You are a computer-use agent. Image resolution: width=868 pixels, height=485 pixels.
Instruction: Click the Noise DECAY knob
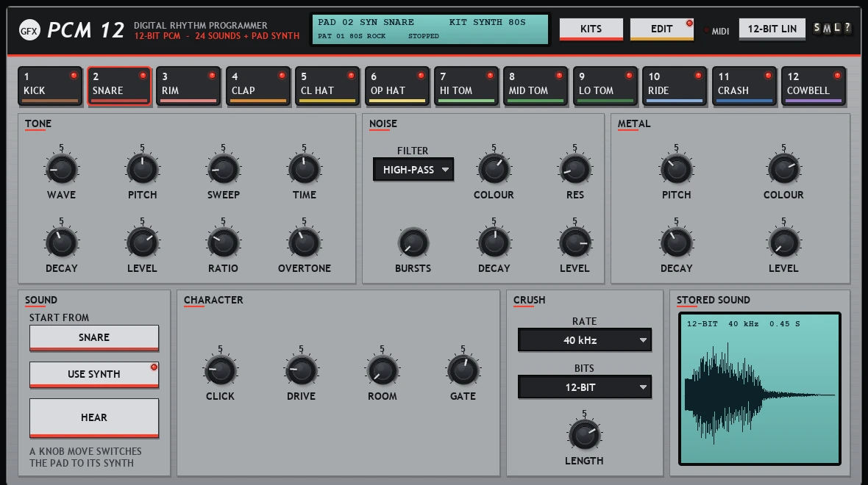coord(494,242)
